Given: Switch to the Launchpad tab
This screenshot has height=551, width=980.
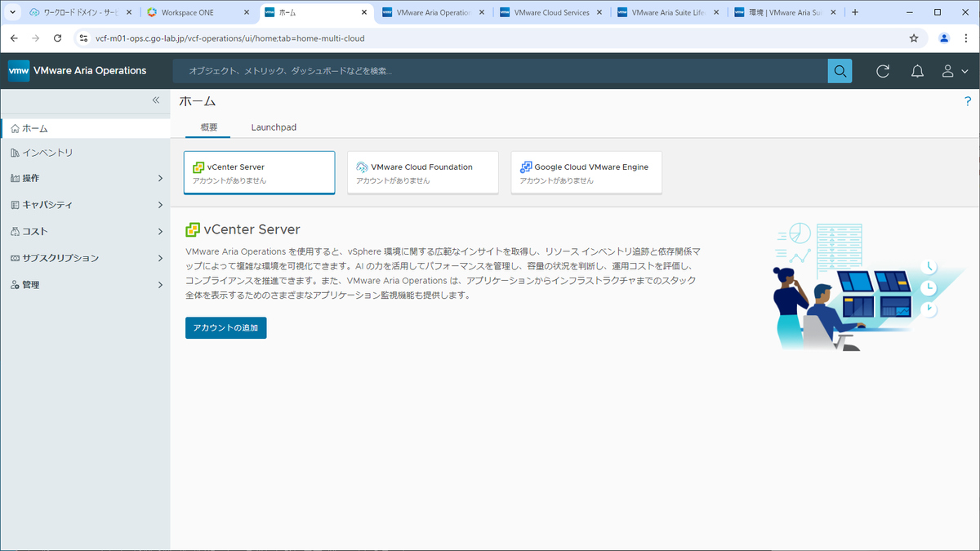Looking at the screenshot, I should point(274,127).
